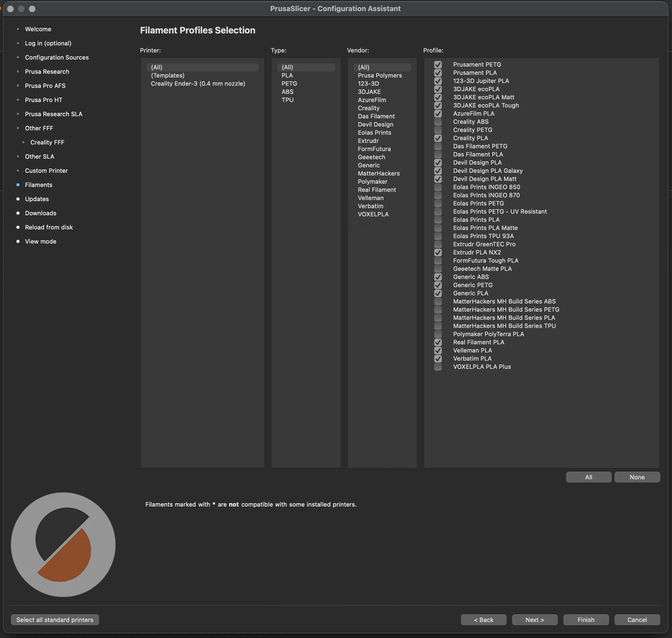Select Prusa Polymers in the Vendor list

pyautogui.click(x=380, y=76)
